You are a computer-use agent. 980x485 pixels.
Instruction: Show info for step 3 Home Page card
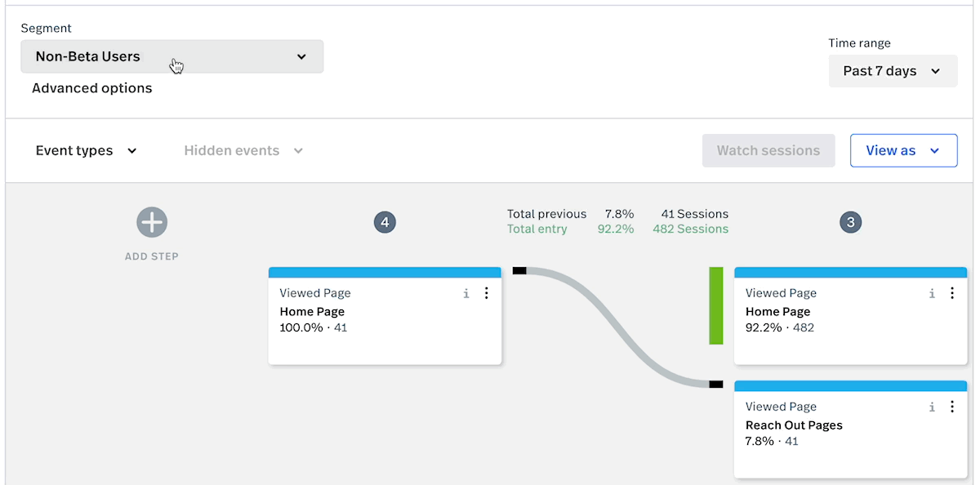click(x=932, y=293)
